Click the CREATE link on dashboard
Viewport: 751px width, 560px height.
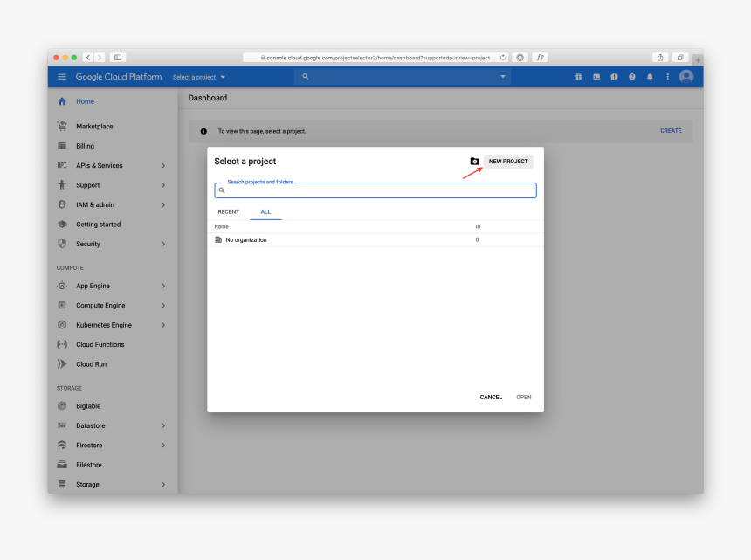click(x=671, y=131)
